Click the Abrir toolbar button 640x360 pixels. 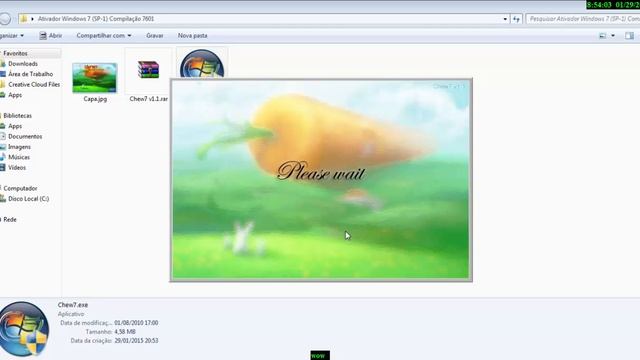[x=51, y=36]
